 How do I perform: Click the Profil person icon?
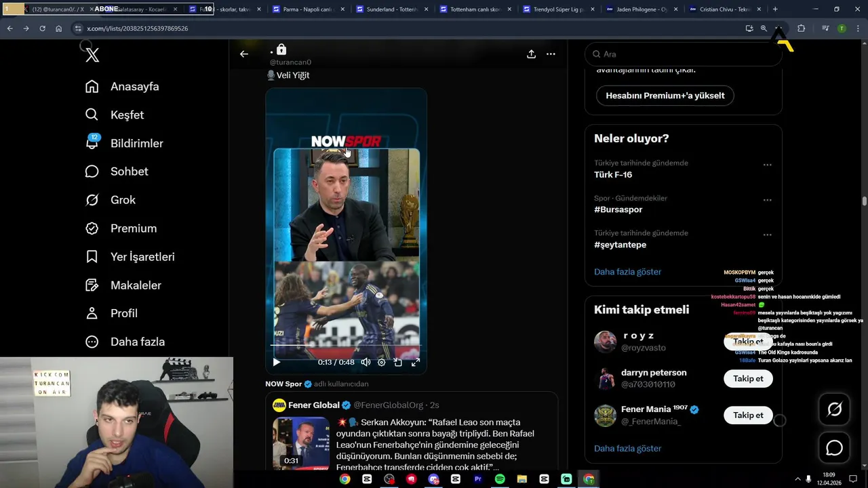pos(92,313)
